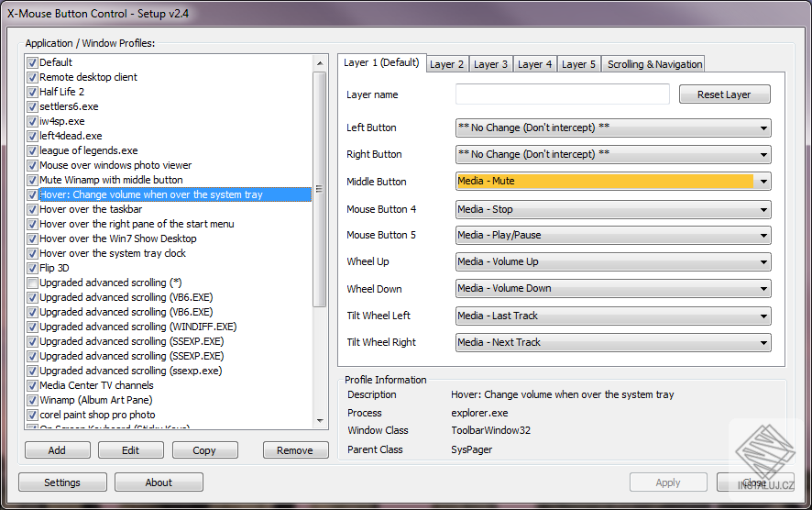Remove the selected profile
Image resolution: width=812 pixels, height=510 pixels.
click(295, 450)
